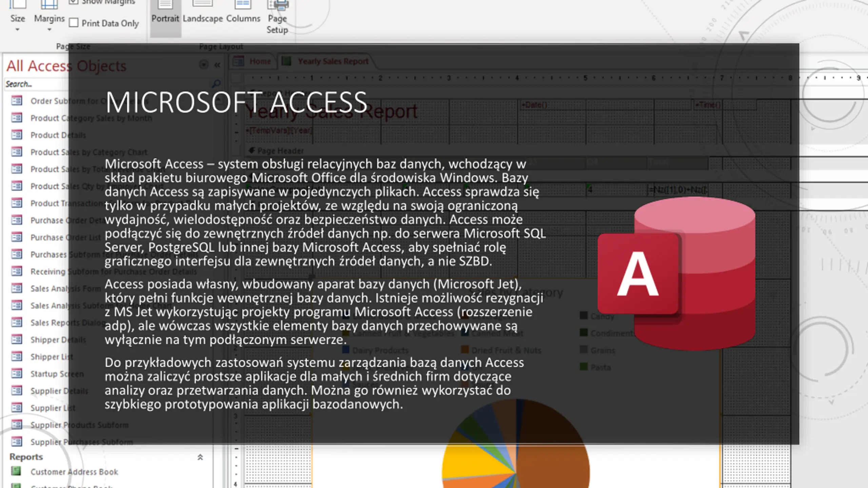Select the =Time() text box in the report header
Viewport: 868px width, 488px height.
click(x=725, y=105)
